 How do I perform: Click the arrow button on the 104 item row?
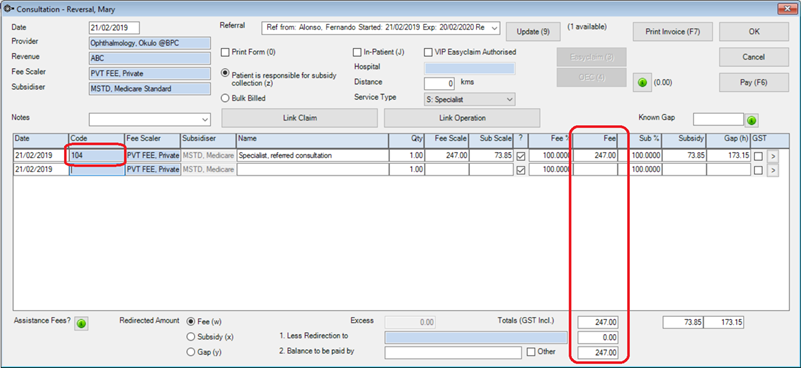tap(773, 155)
